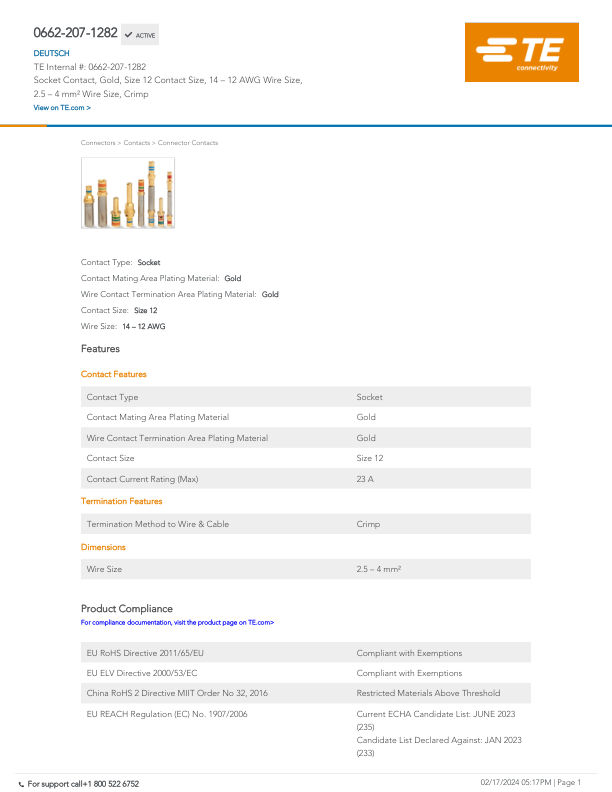Viewport: 612px width, 792px height.
Task: Click the Dimensions subheading
Action: pyautogui.click(x=103, y=547)
